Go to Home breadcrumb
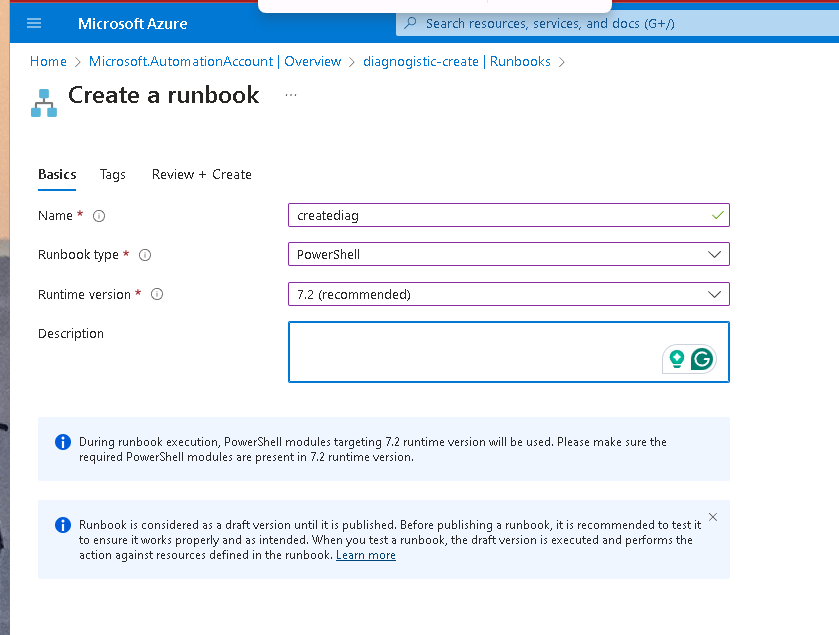This screenshot has height=635, width=839. click(x=48, y=62)
